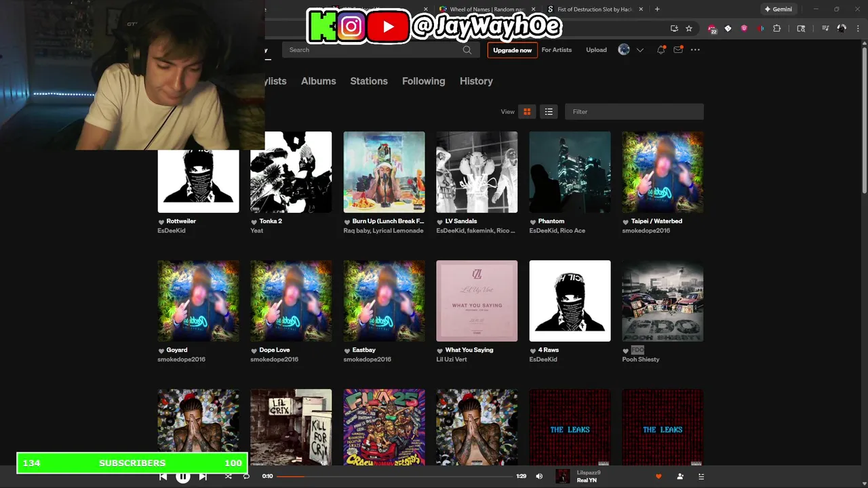This screenshot has height=488, width=868.
Task: Open a new browser tab
Action: (657, 9)
